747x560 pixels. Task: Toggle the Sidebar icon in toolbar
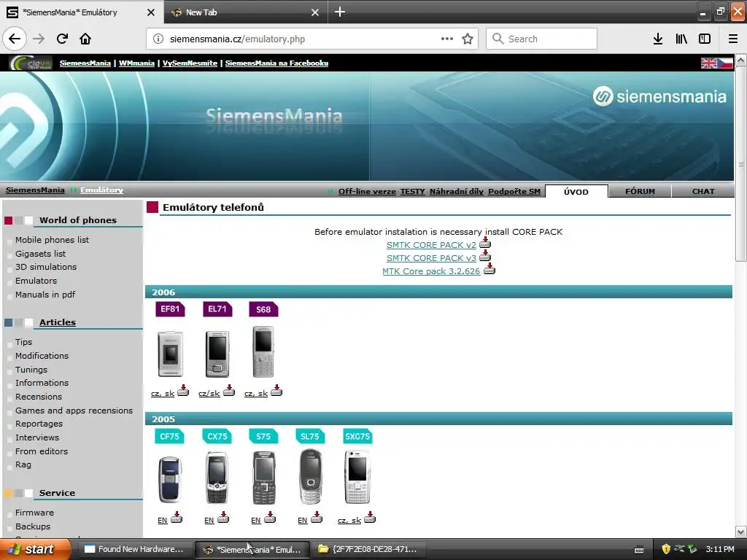[x=705, y=39]
